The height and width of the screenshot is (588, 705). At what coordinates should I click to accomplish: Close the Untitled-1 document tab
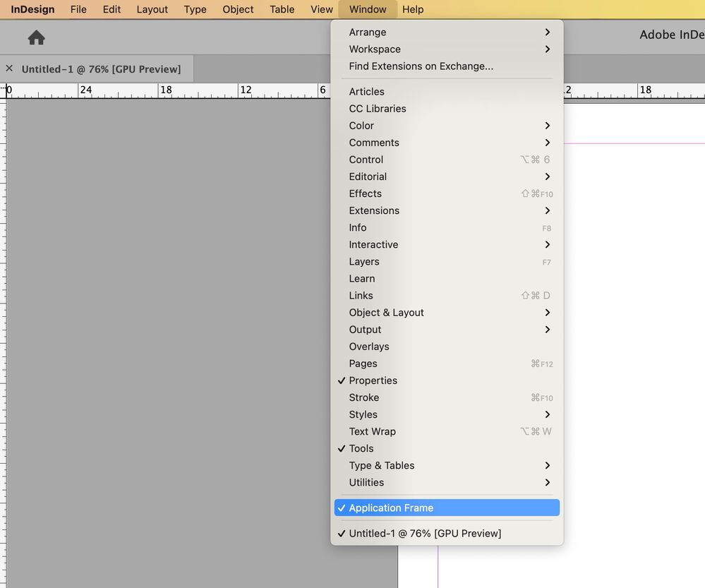tap(9, 68)
